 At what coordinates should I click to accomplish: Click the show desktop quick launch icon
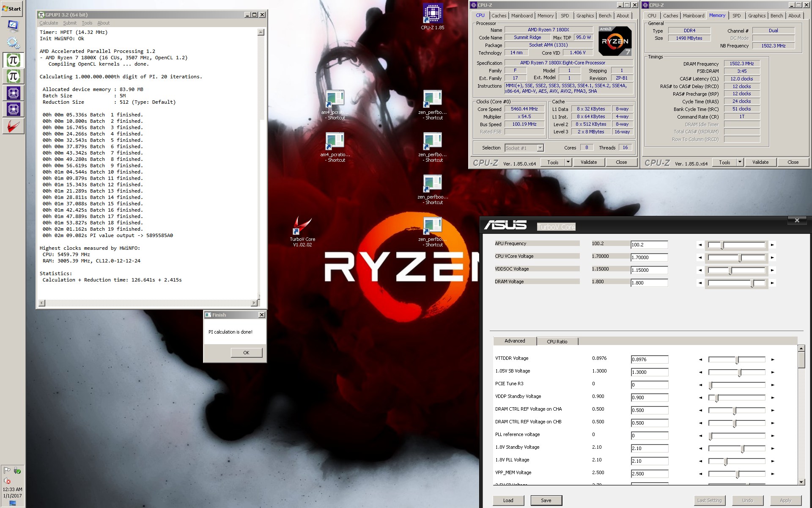pos(13,26)
